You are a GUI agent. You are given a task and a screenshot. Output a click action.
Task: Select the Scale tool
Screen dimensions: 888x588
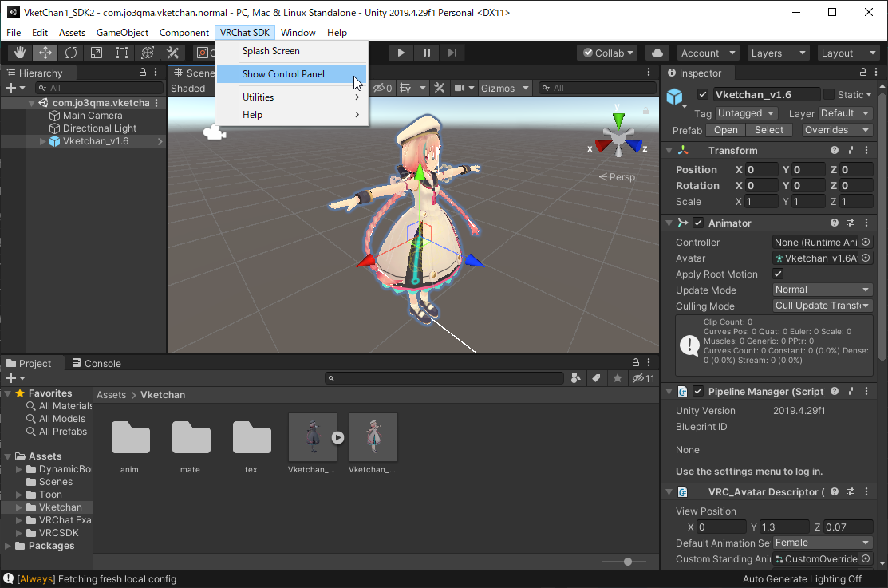97,53
